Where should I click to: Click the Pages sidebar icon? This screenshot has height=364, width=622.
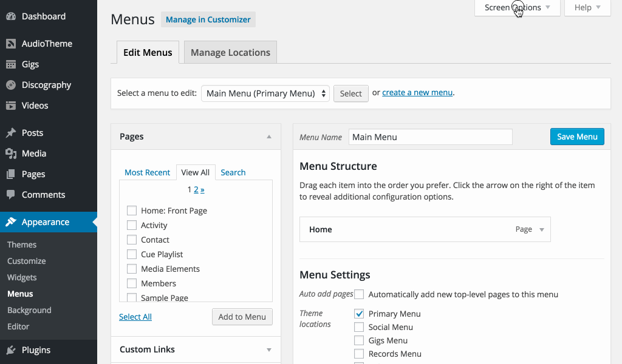11,174
